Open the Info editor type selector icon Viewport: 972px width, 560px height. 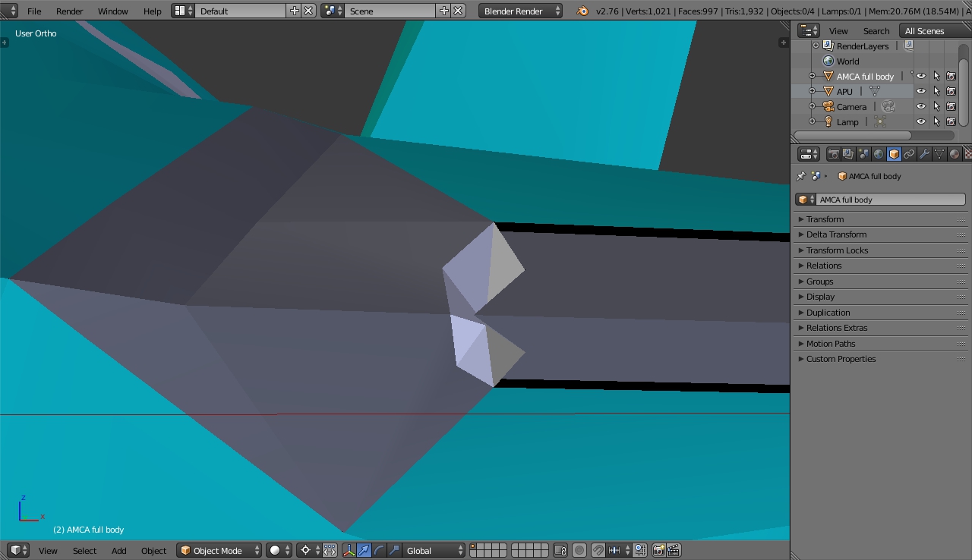tap(8, 11)
